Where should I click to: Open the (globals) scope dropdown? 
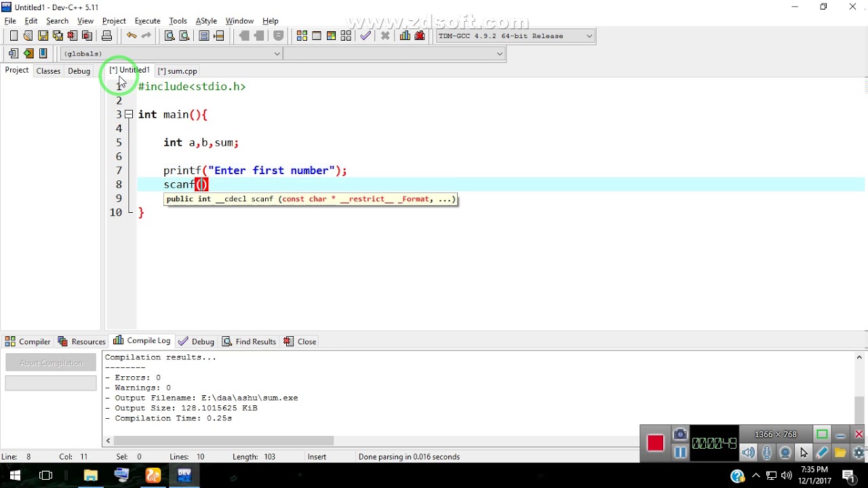(172, 54)
